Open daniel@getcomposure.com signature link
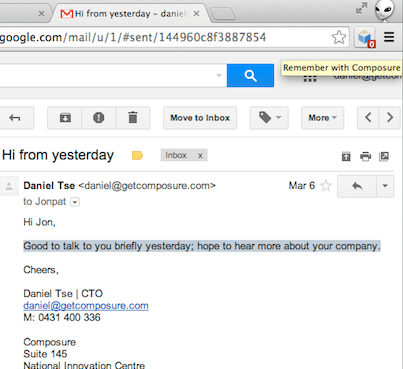 click(x=86, y=305)
